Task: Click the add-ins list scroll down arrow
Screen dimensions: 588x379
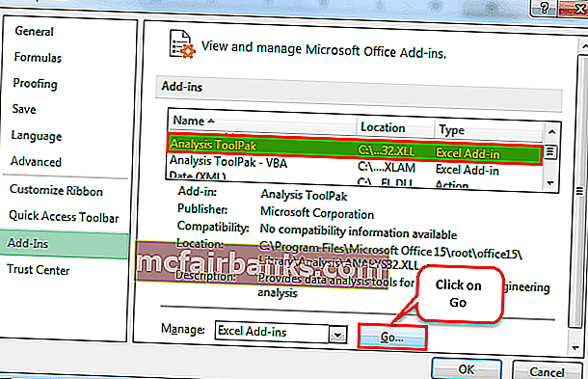Action: click(x=550, y=183)
